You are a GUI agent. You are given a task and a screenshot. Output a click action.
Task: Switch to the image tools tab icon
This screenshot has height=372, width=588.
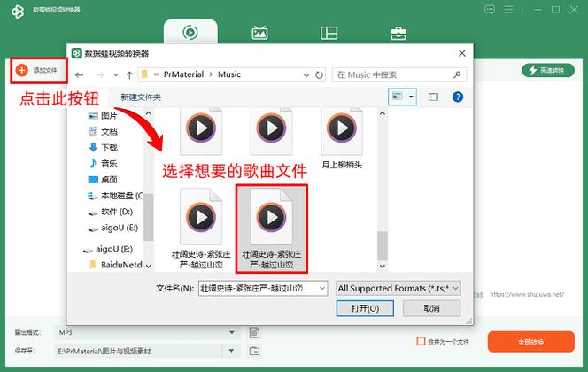259,33
